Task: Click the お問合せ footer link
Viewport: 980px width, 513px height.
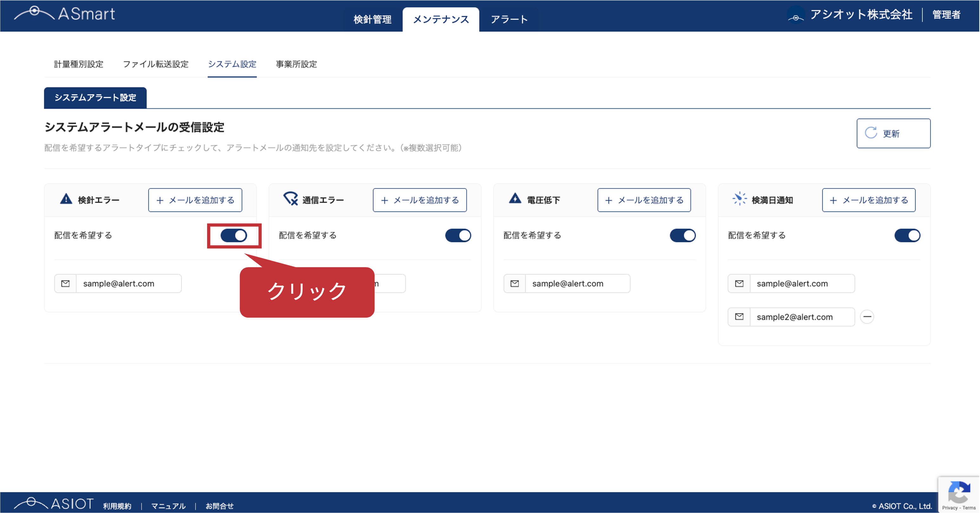Action: 220,506
